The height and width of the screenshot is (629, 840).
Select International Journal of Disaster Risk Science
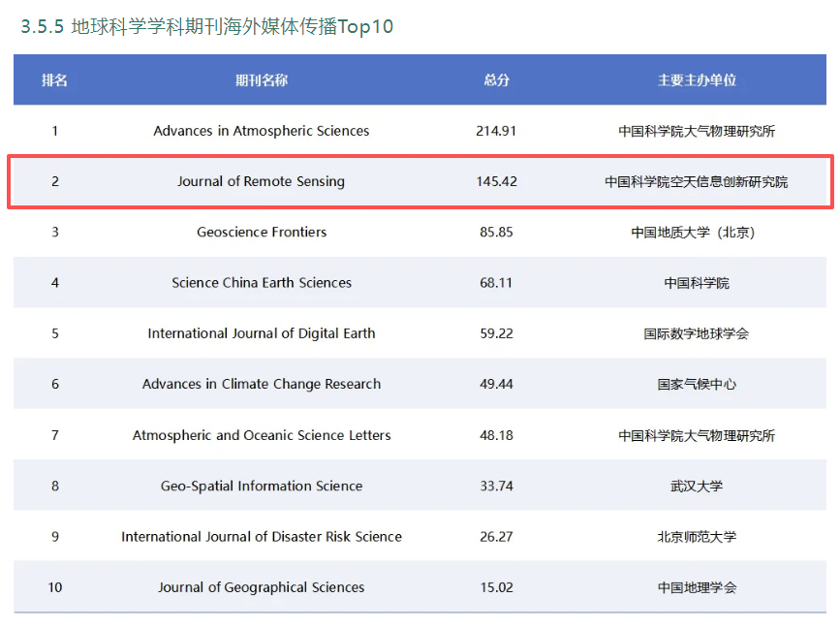coord(261,536)
